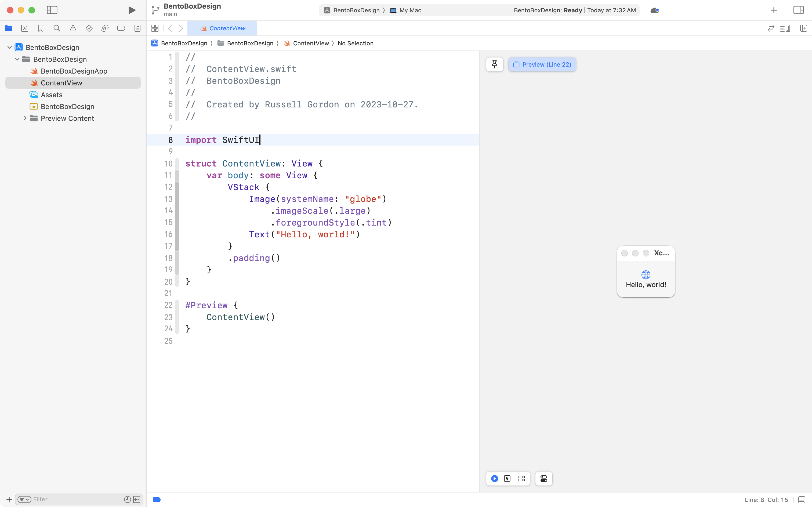Click the Filter field in the navigator
This screenshot has width=812, height=507.
67,499
